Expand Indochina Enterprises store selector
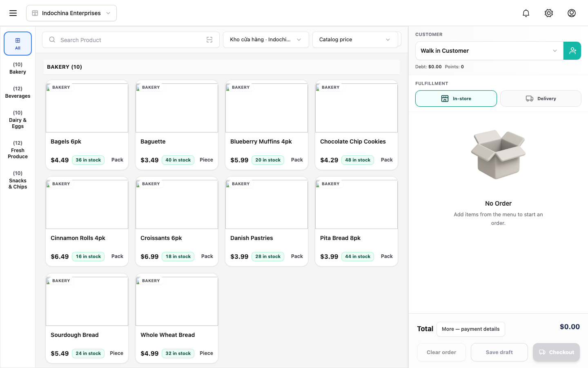588x368 pixels. coord(71,13)
